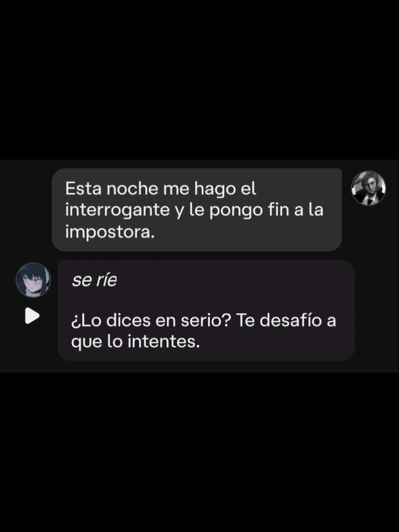399x532 pixels.
Task: Open the suited man's user avatar
Action: (368, 188)
